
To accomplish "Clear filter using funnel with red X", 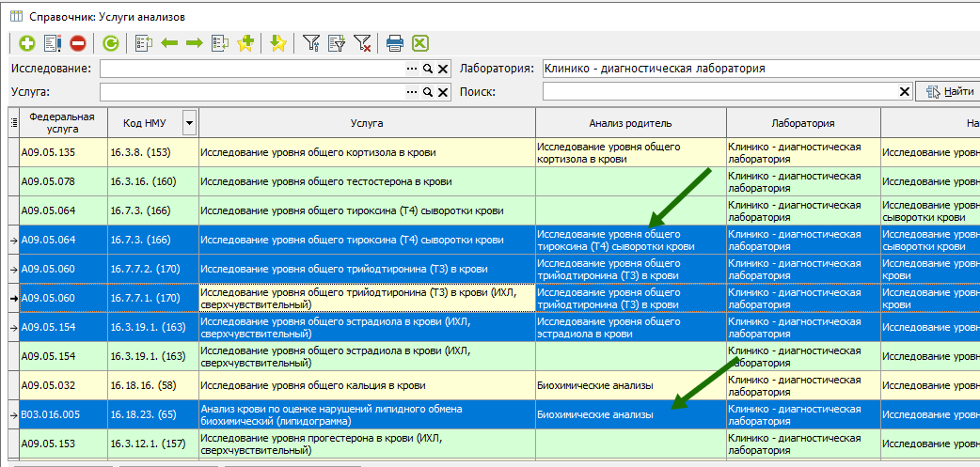I will tap(362, 43).
